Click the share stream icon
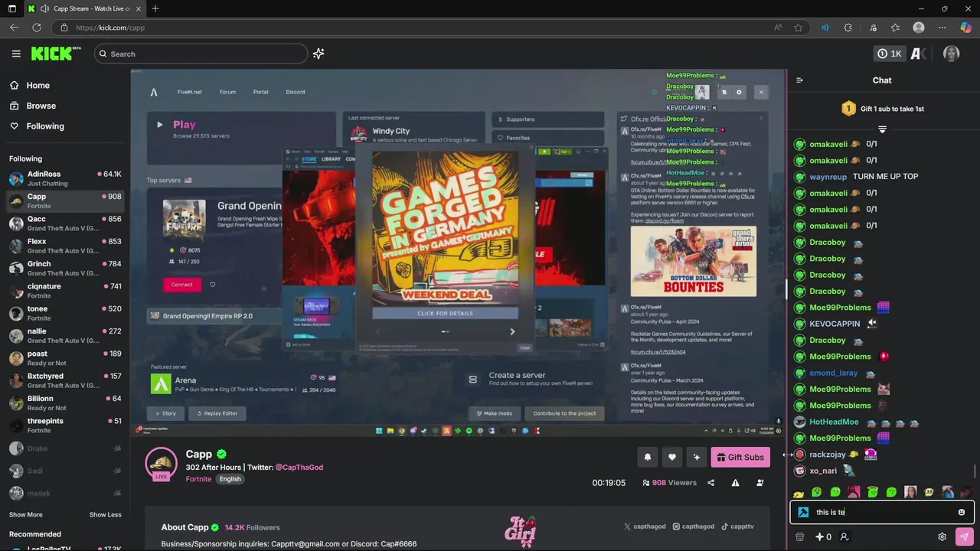 (710, 483)
